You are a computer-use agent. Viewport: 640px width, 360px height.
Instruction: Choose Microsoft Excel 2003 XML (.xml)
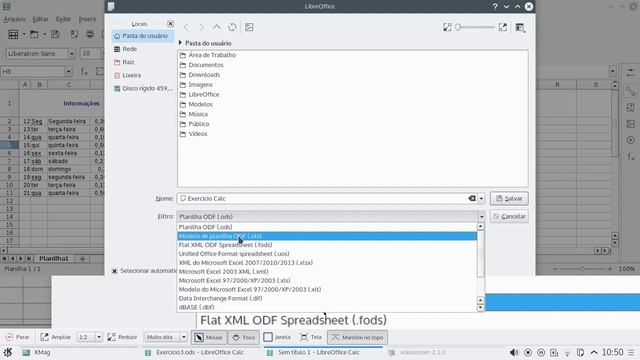pyautogui.click(x=327, y=271)
